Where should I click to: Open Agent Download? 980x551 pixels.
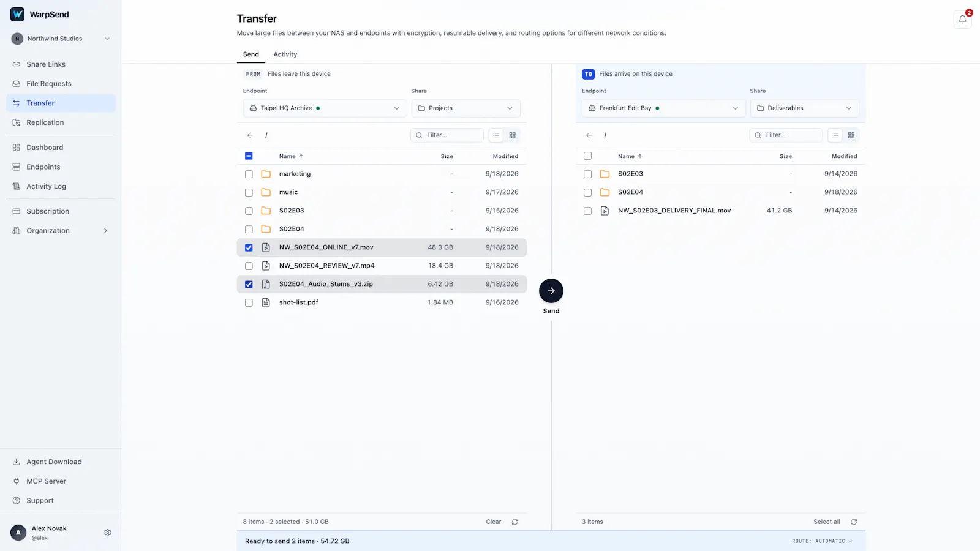61,462
